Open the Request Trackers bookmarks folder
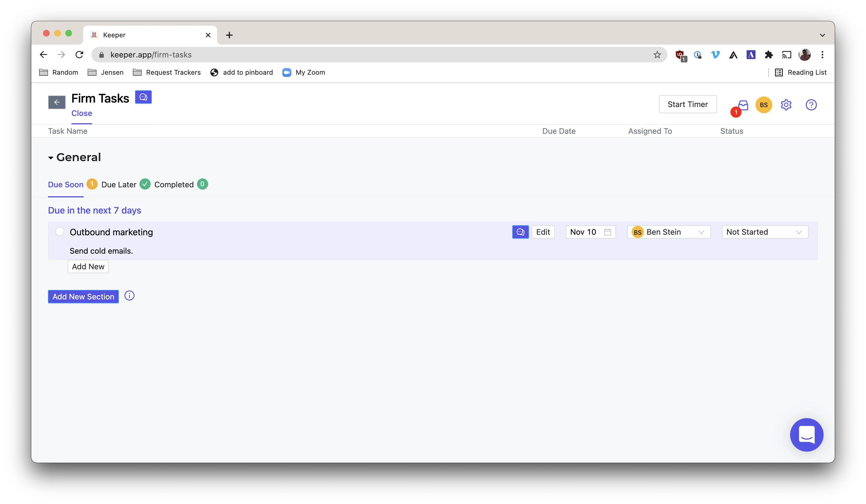This screenshot has width=866, height=504. coord(167,72)
